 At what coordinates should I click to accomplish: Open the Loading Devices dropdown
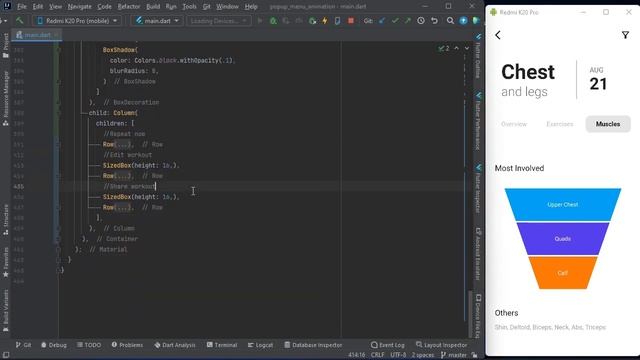pos(218,20)
